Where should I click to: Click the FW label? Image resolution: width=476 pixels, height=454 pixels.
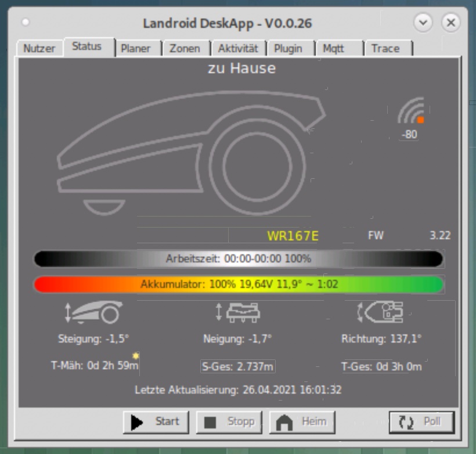[376, 235]
